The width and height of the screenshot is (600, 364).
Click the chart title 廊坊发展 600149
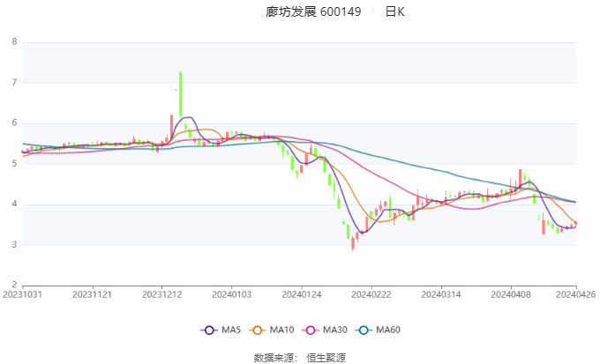coord(313,11)
